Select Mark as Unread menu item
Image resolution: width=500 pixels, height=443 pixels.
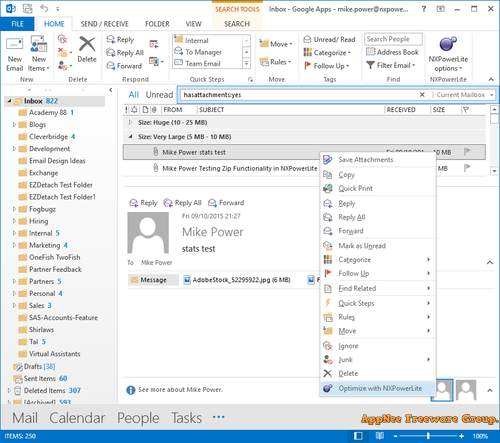point(378,246)
